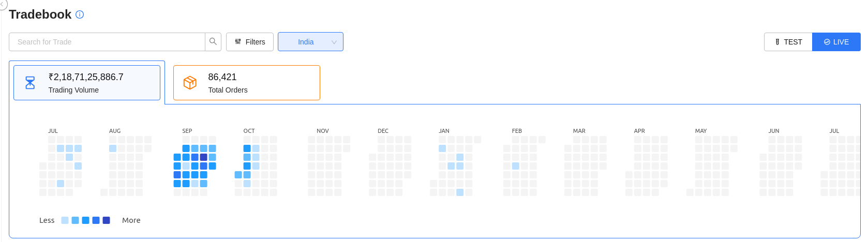
Task: Expand the dropdown chevron next to India
Action: 334,42
